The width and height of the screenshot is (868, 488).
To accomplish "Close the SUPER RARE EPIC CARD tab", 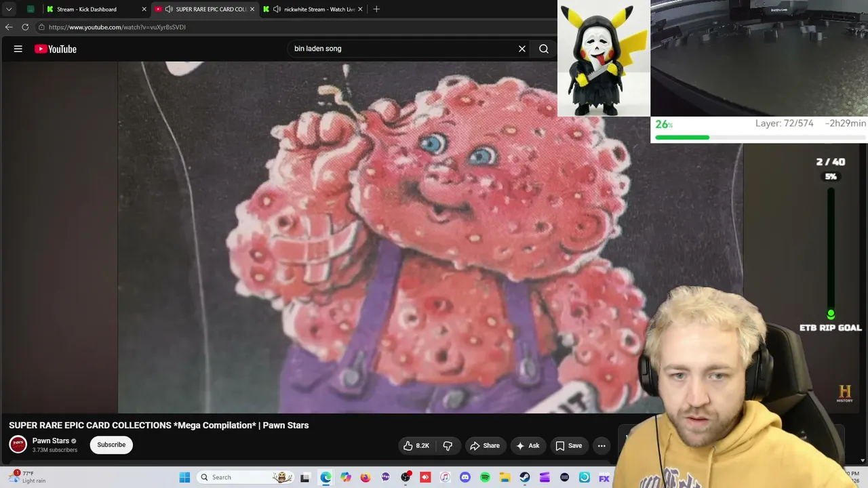I will point(252,9).
